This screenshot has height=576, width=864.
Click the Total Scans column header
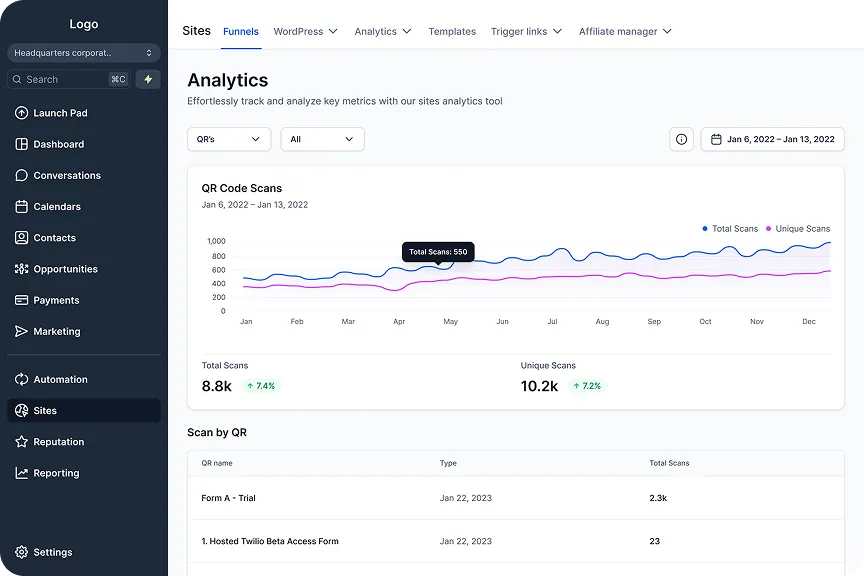click(x=669, y=463)
